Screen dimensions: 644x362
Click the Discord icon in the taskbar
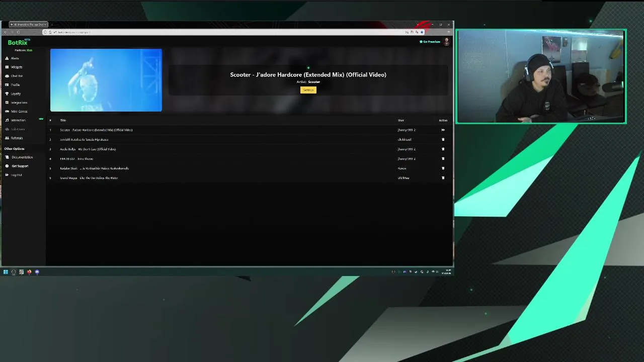(37, 272)
